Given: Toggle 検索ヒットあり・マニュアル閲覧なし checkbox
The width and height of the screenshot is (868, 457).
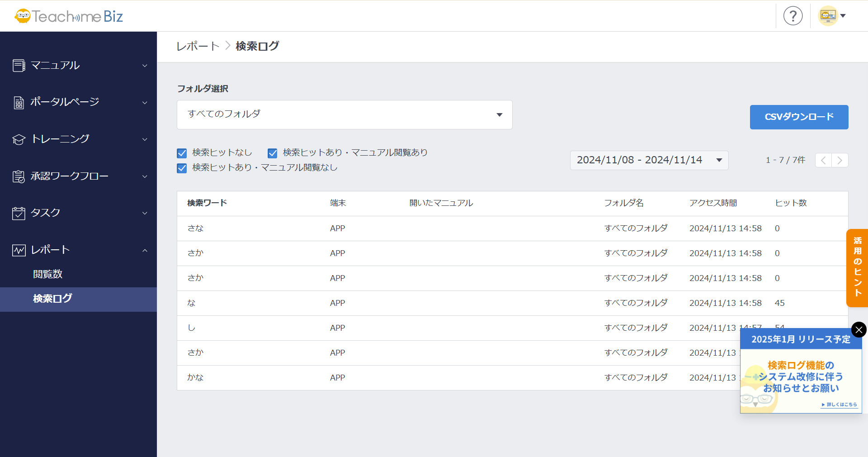Looking at the screenshot, I should pyautogui.click(x=182, y=168).
